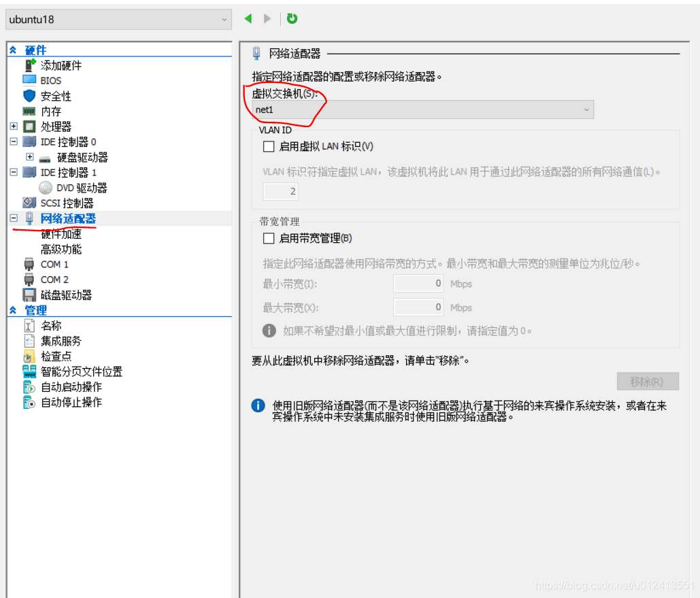
Task: Select the 集成服务 text entry
Action: pyautogui.click(x=61, y=342)
